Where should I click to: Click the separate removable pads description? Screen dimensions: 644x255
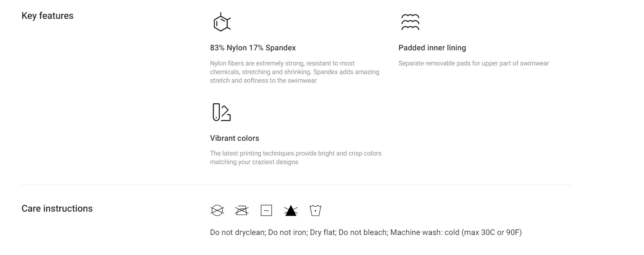click(x=474, y=63)
